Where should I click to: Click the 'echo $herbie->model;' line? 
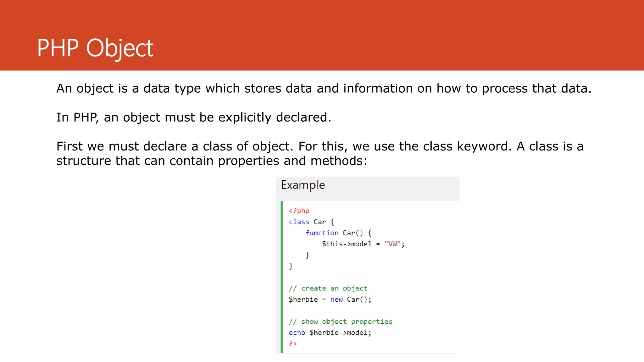[330, 333]
